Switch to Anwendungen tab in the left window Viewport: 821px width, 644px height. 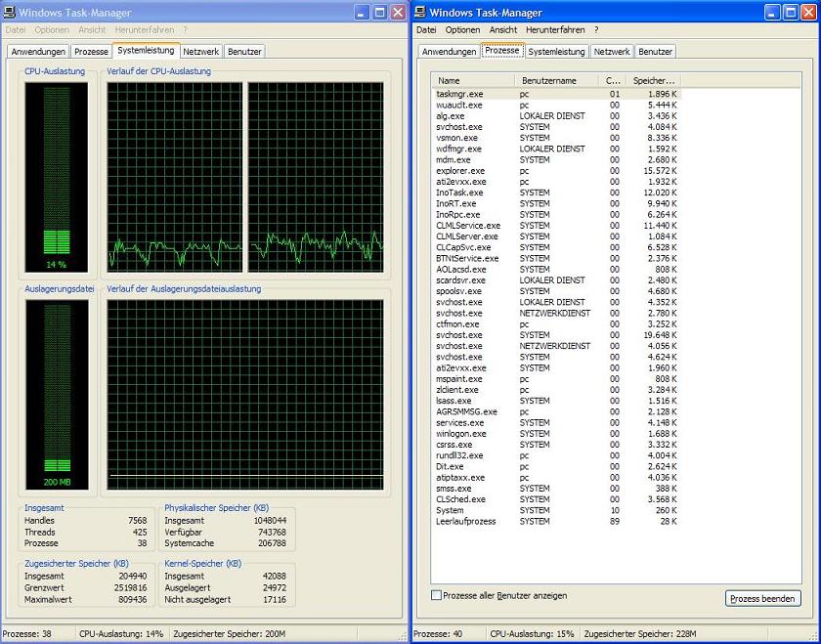pos(38,52)
